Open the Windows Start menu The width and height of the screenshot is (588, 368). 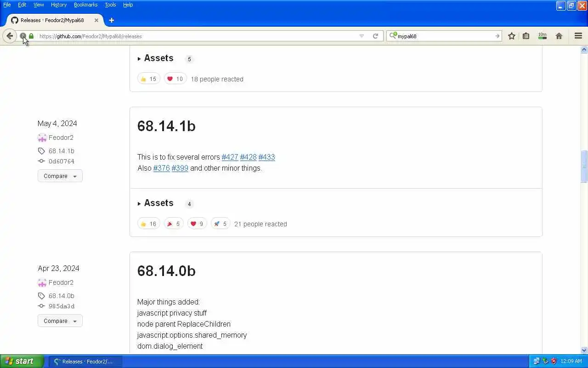[22, 361]
